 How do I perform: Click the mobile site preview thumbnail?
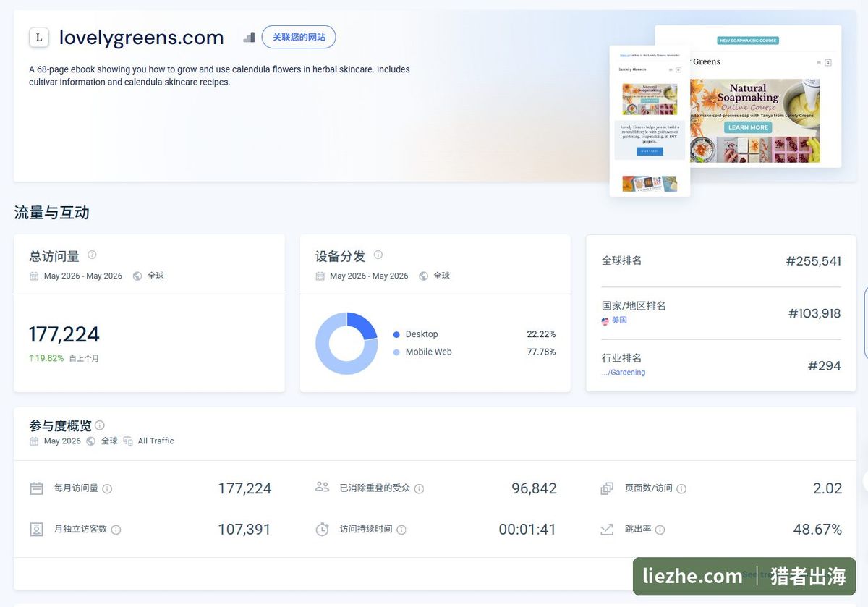tap(650, 120)
